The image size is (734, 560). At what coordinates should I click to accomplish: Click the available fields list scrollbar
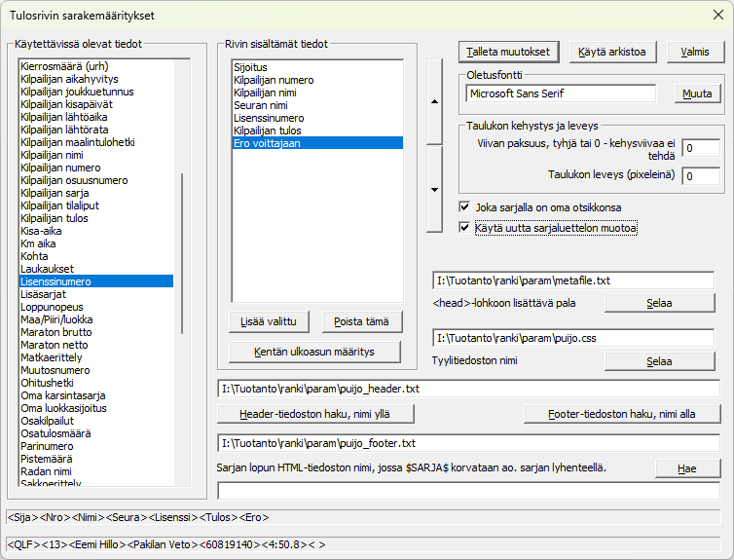(x=180, y=273)
